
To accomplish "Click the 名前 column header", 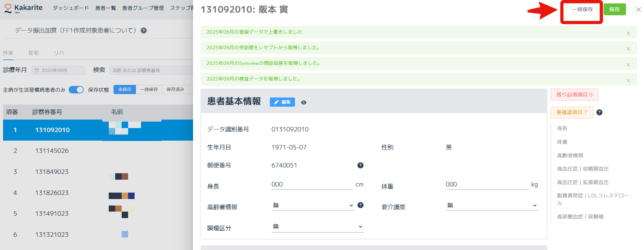I will [x=117, y=112].
